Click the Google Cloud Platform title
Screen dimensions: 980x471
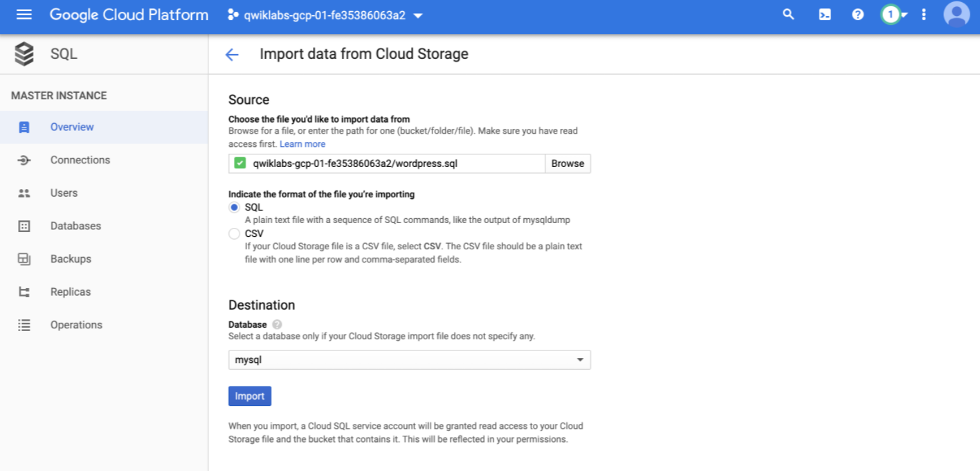[129, 15]
